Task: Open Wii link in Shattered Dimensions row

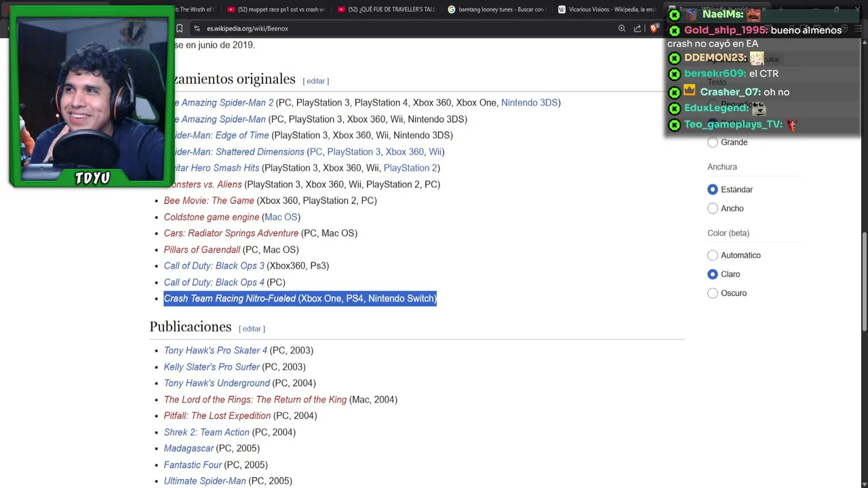Action: pos(435,152)
